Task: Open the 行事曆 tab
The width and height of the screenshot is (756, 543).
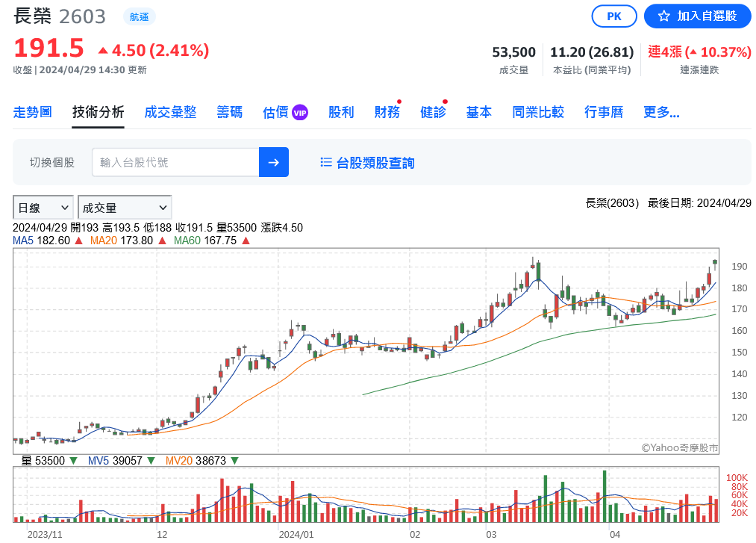Action: tap(604, 113)
